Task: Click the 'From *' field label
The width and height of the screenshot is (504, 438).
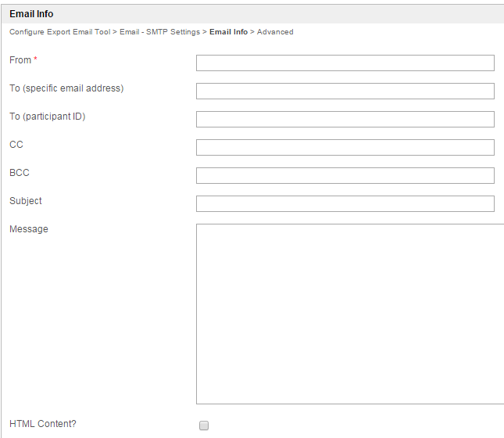Action: point(23,60)
